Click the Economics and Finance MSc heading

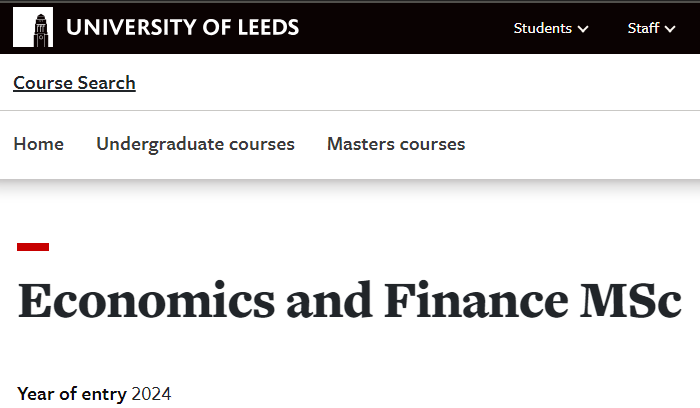pyautogui.click(x=350, y=300)
